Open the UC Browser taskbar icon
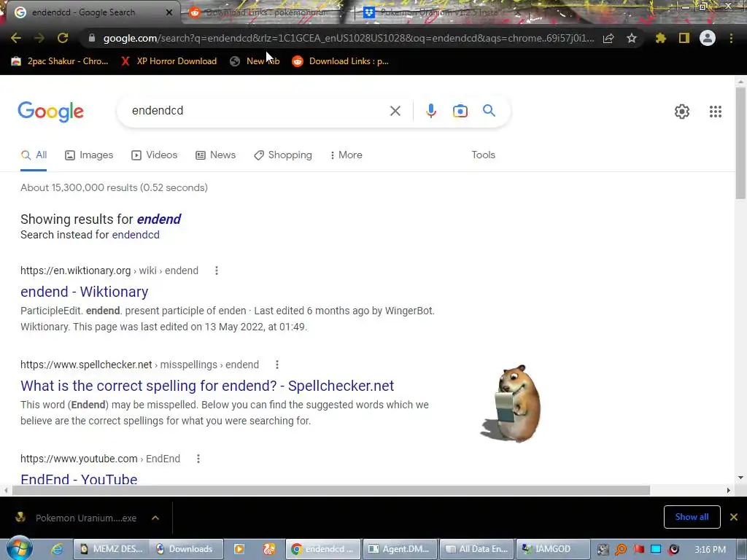Viewport: 747px width, 560px height. (269, 549)
